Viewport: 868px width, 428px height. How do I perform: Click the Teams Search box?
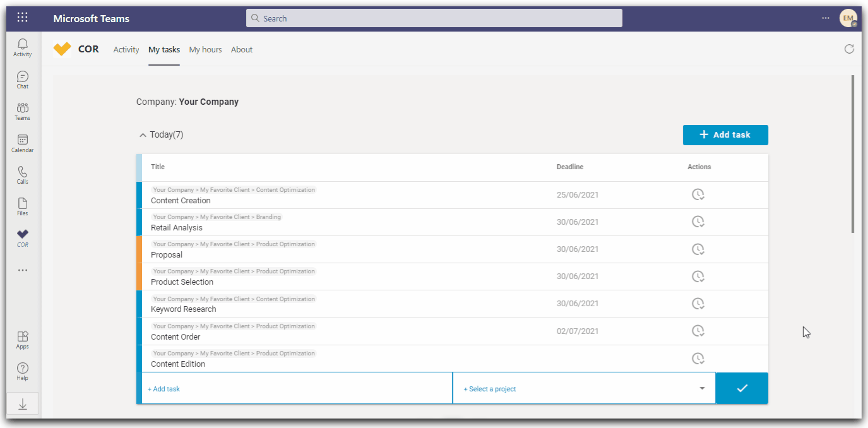(434, 18)
